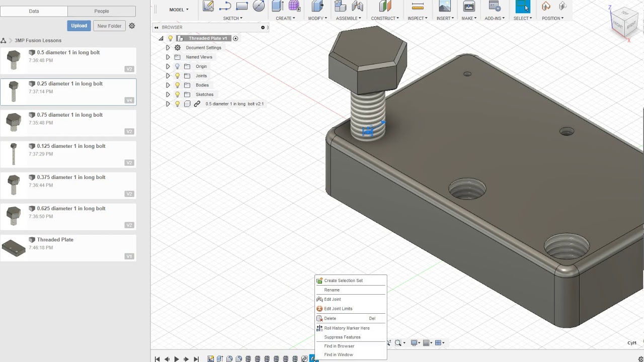This screenshot has width=644, height=362.
Task: Select the Press Pull modify icon
Action: click(317, 6)
